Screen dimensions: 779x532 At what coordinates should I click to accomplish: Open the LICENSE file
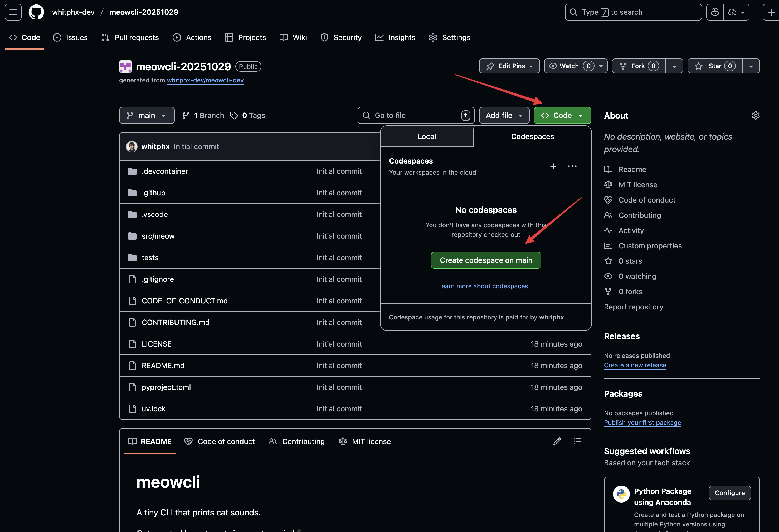[157, 344]
